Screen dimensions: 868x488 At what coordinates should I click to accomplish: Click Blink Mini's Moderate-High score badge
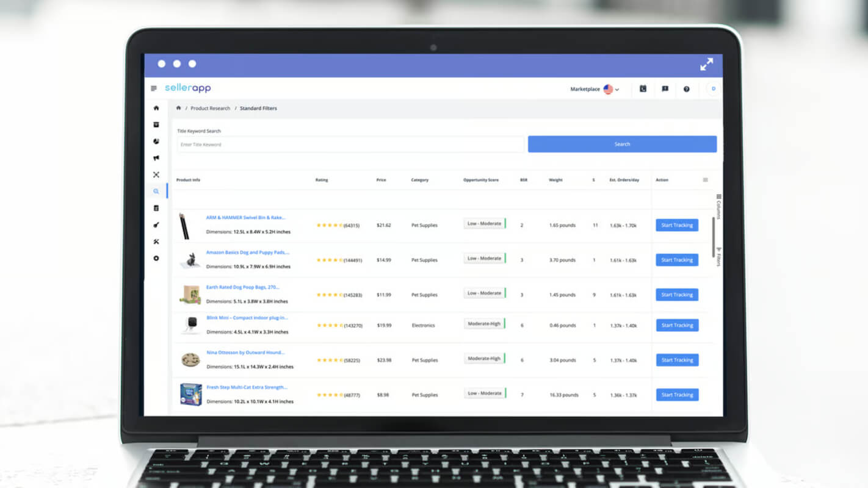(485, 324)
